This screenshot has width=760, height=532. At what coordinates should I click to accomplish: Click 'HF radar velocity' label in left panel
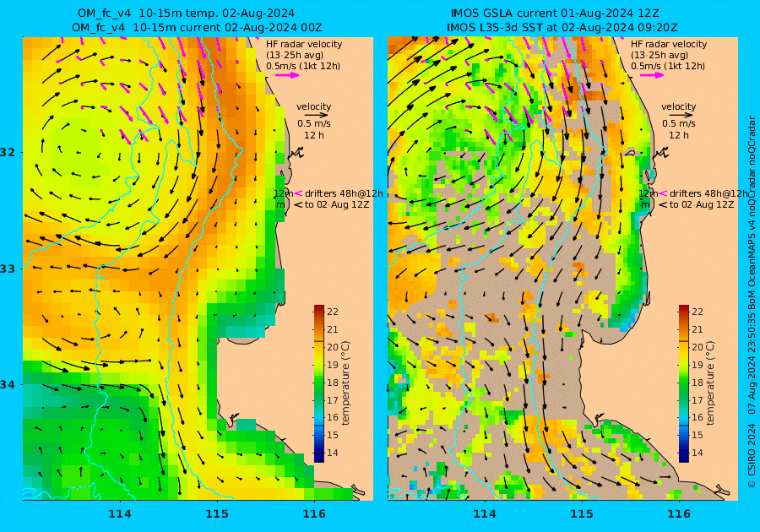(304, 44)
